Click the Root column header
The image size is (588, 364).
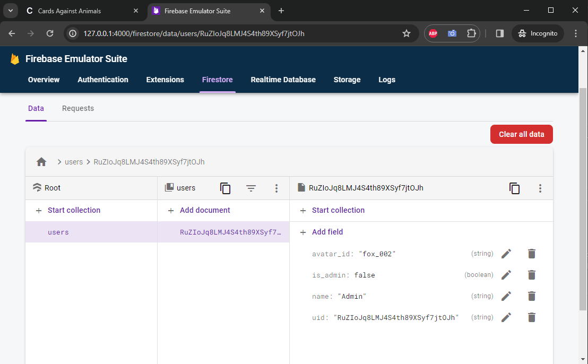tap(91, 188)
